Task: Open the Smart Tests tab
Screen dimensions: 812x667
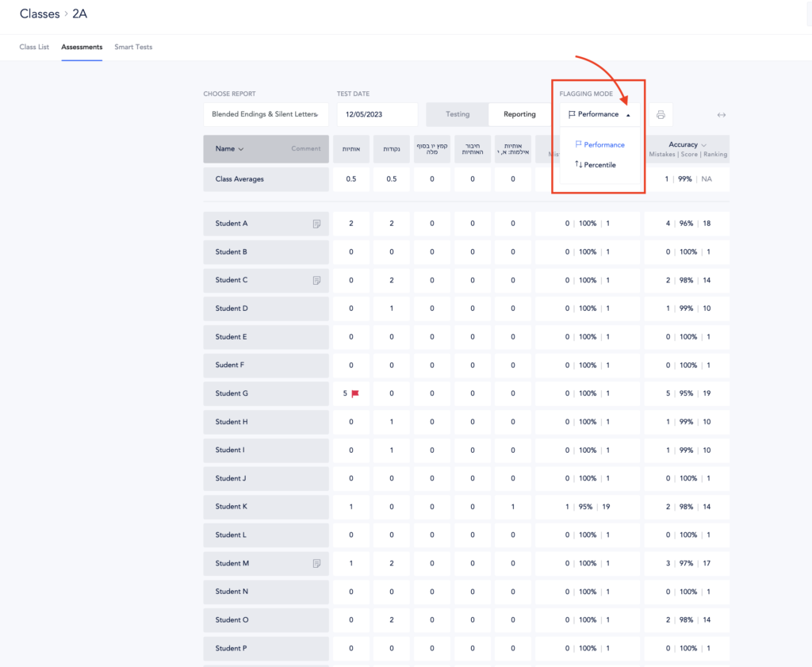Action: [133, 47]
